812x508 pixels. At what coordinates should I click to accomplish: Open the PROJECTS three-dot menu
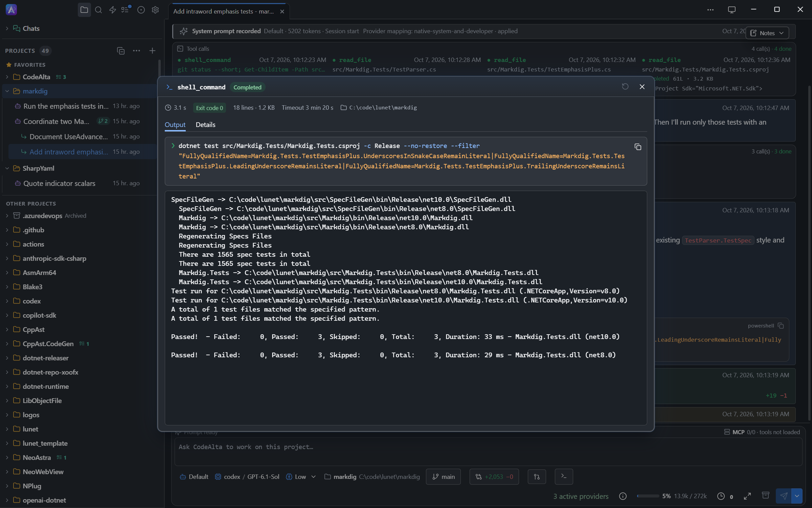click(x=136, y=50)
